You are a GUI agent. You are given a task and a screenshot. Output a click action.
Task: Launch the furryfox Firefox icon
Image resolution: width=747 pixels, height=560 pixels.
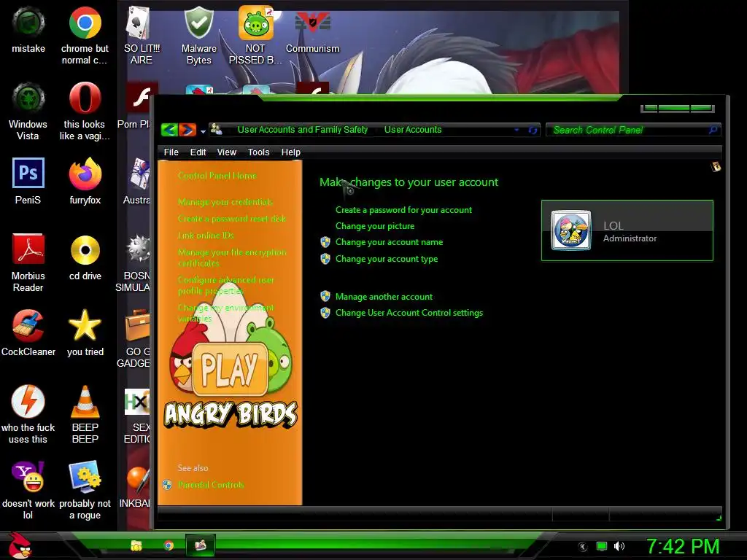click(x=85, y=182)
